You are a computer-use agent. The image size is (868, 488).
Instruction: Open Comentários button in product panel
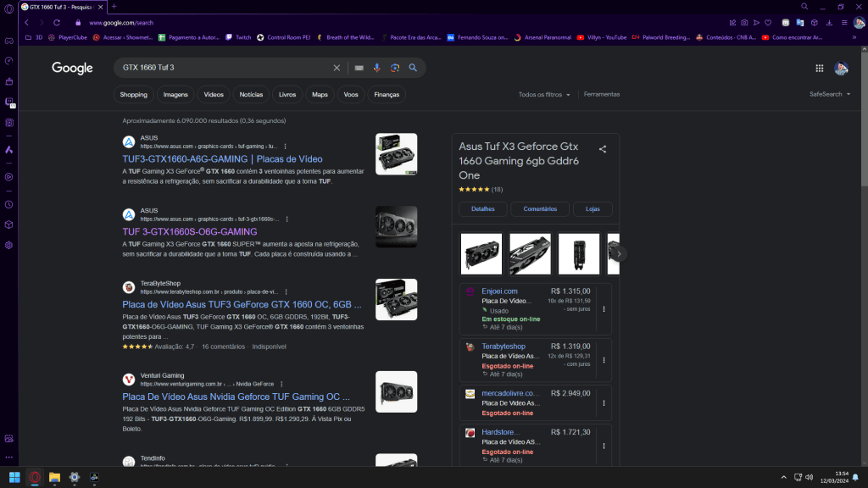point(540,209)
